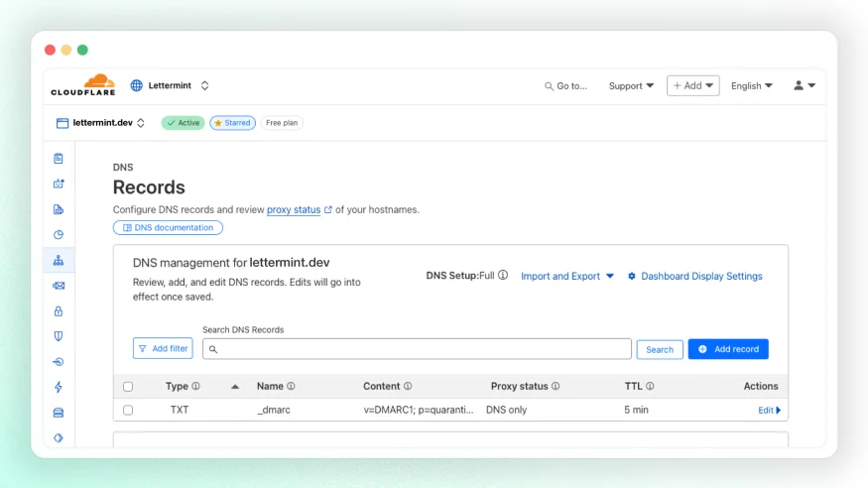The height and width of the screenshot is (488, 868).
Task: Open the Support menu
Action: (x=631, y=85)
